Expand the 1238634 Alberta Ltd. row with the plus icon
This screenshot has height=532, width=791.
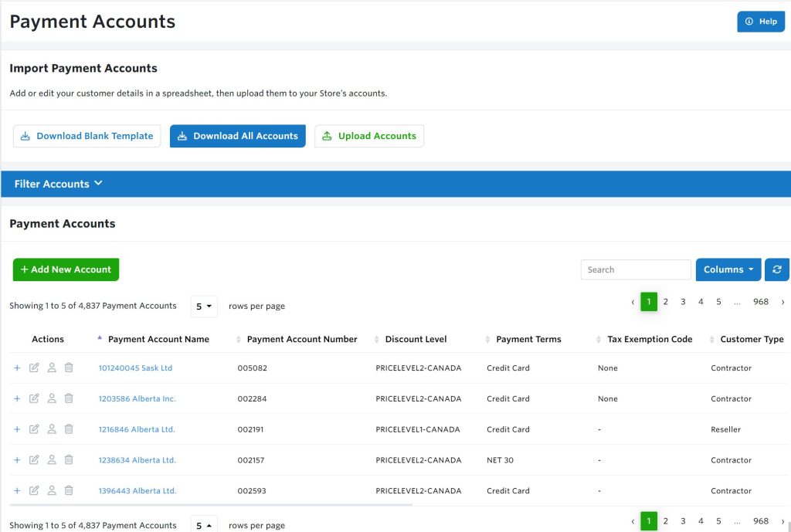pyautogui.click(x=17, y=460)
